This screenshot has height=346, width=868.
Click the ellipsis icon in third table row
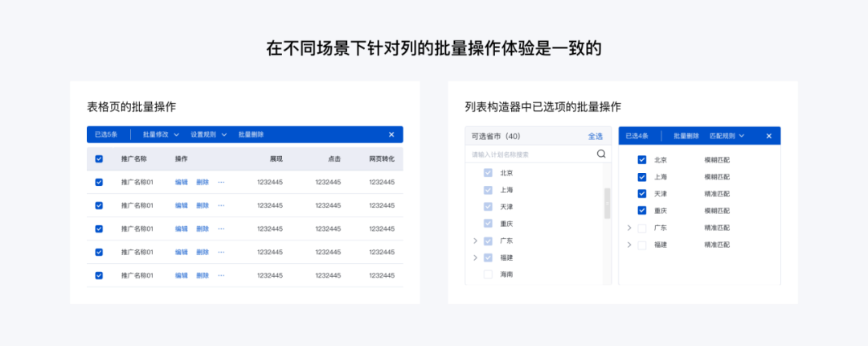pos(221,229)
